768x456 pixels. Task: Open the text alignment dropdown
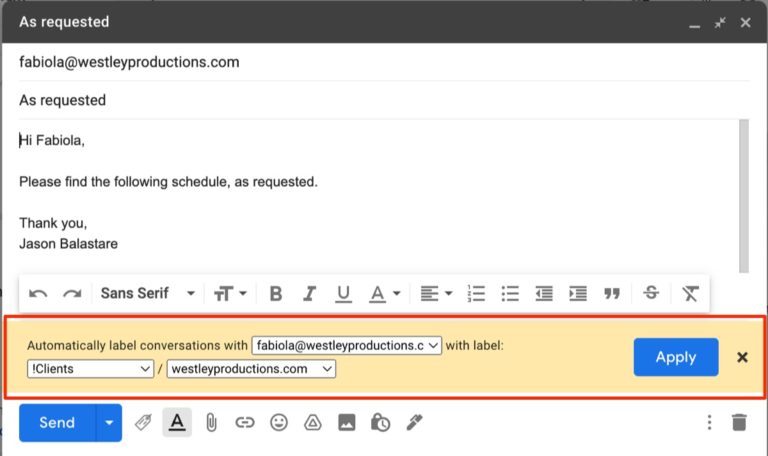[436, 294]
